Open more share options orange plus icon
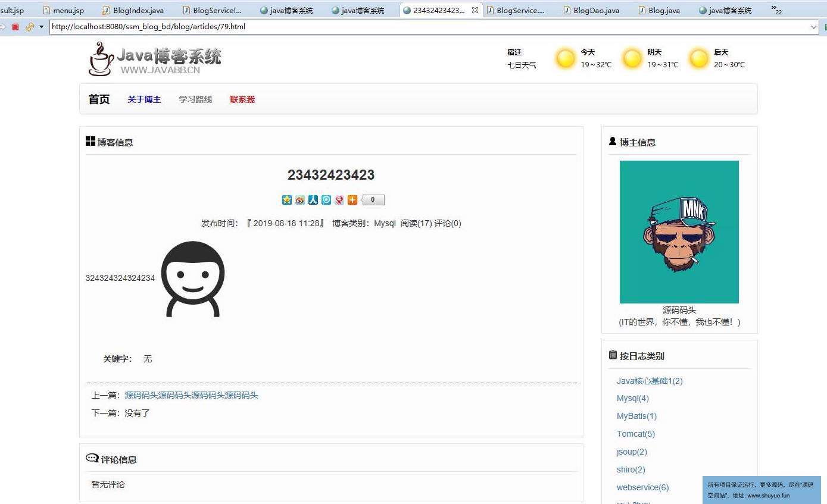Image resolution: width=827 pixels, height=504 pixels. (352, 200)
